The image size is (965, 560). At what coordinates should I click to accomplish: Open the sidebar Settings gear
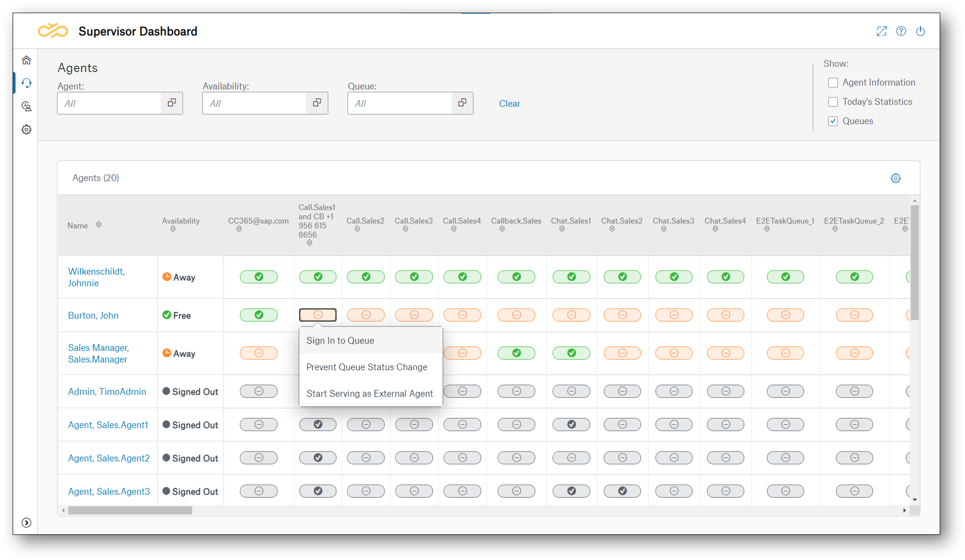tap(27, 129)
